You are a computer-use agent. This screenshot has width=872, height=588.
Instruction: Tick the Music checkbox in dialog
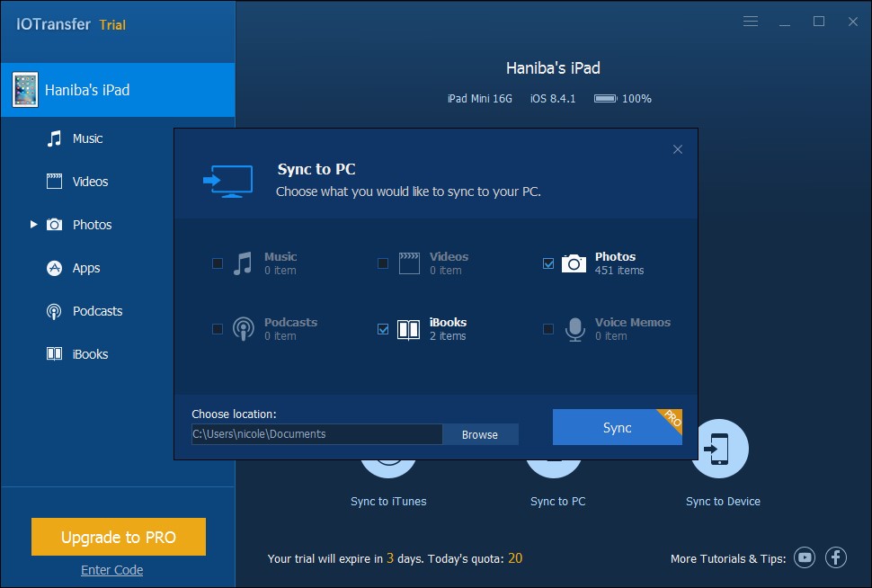[x=218, y=263]
